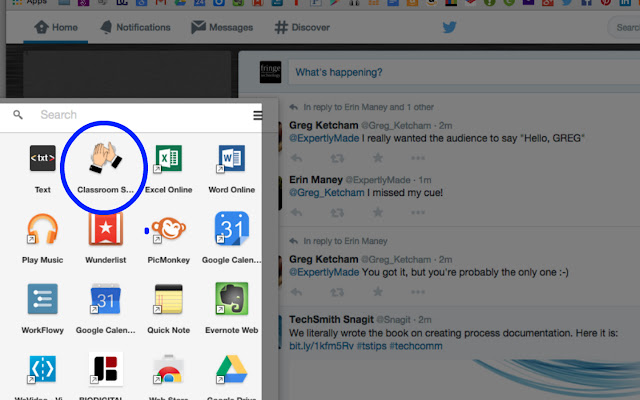
Task: Launch the Wunderlist app
Action: pos(105,229)
